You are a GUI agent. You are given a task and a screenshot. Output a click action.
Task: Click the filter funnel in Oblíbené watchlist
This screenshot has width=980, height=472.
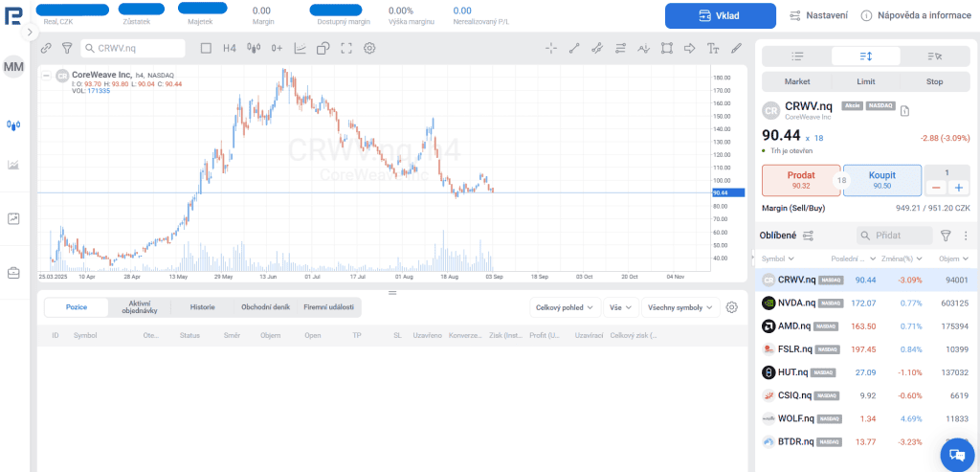(946, 236)
